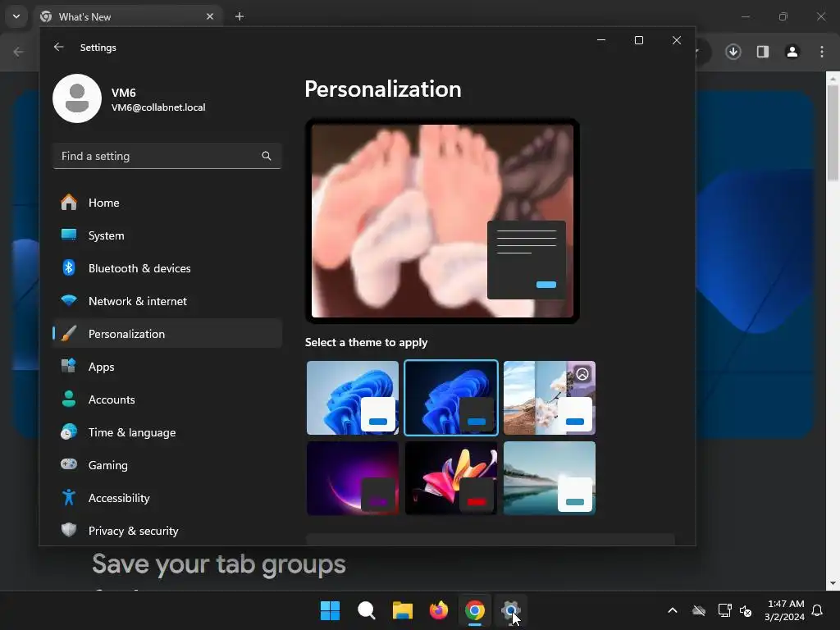
Task: Switch to Chrome on the taskbar
Action: pyautogui.click(x=475, y=610)
